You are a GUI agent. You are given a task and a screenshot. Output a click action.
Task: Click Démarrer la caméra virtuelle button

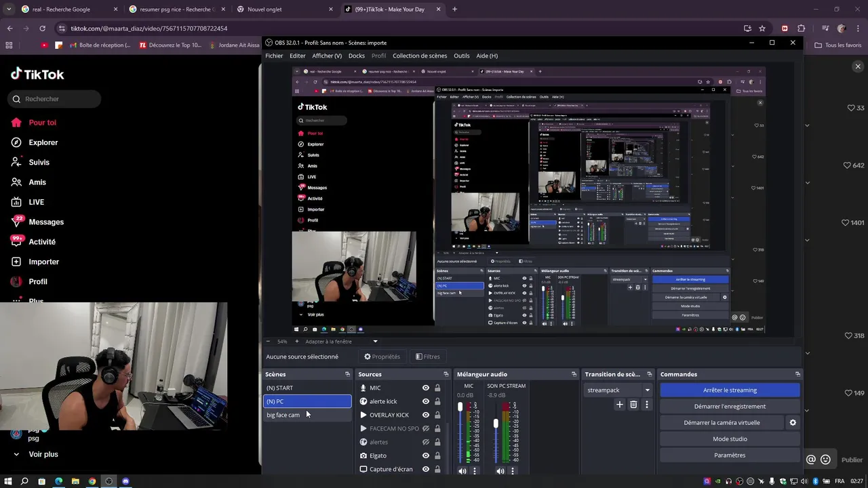[x=722, y=422]
